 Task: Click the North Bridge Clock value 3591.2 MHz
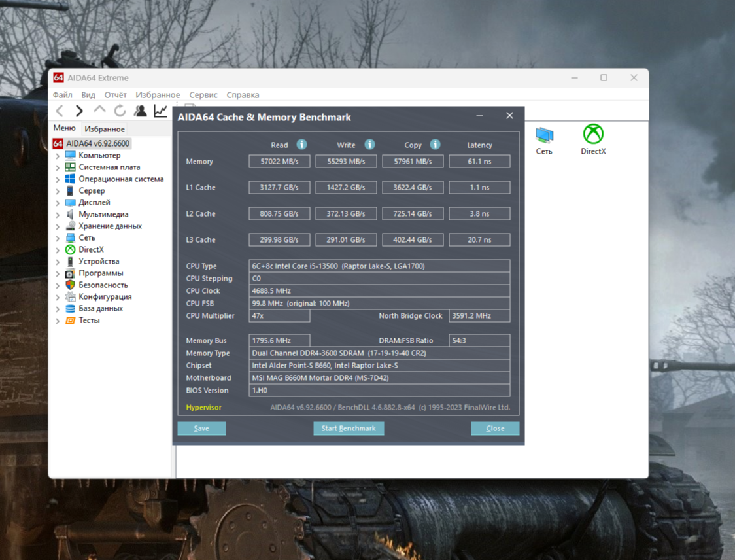(x=479, y=315)
